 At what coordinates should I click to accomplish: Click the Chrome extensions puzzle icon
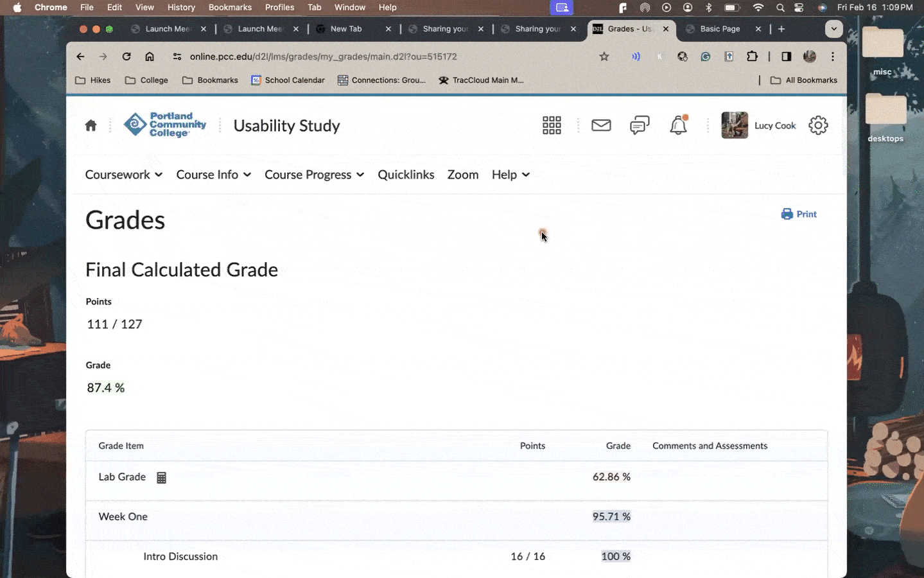pyautogui.click(x=752, y=57)
